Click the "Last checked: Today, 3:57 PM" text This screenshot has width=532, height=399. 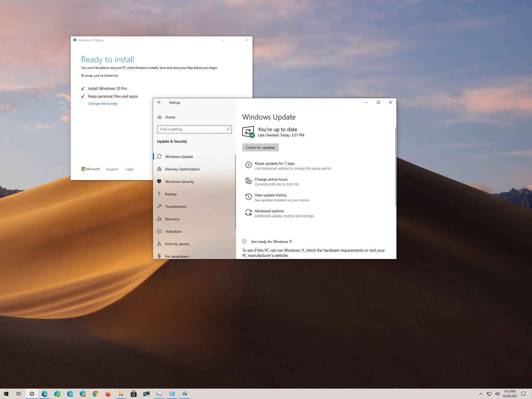(281, 135)
